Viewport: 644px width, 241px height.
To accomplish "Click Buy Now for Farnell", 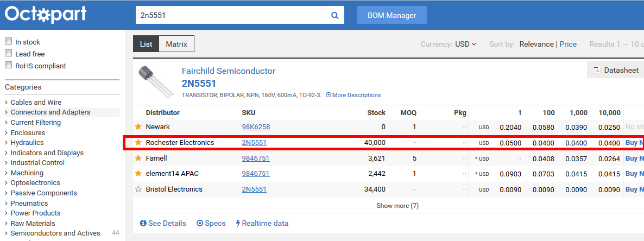I will pos(635,158).
